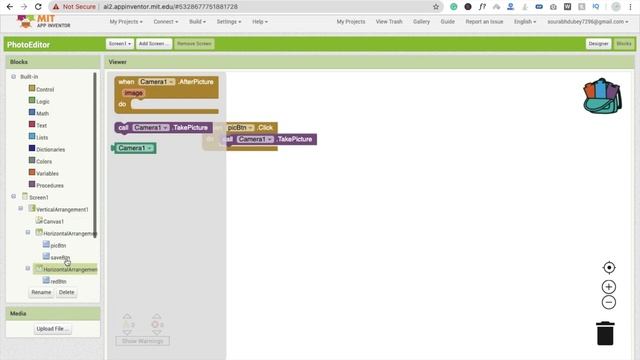Screen dimensions: 640x360
Task: Open the My Projects link
Action: pyautogui.click(x=351, y=22)
